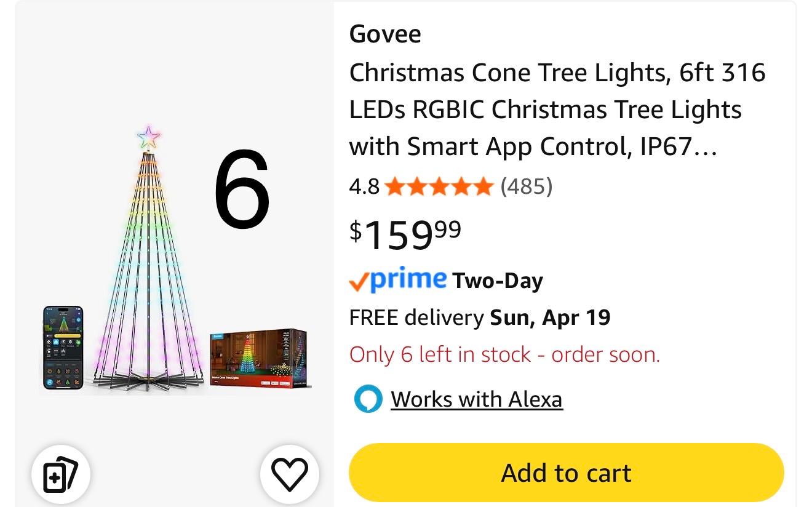Click the 4.8 rating number
This screenshot has width=812, height=507.
364,186
